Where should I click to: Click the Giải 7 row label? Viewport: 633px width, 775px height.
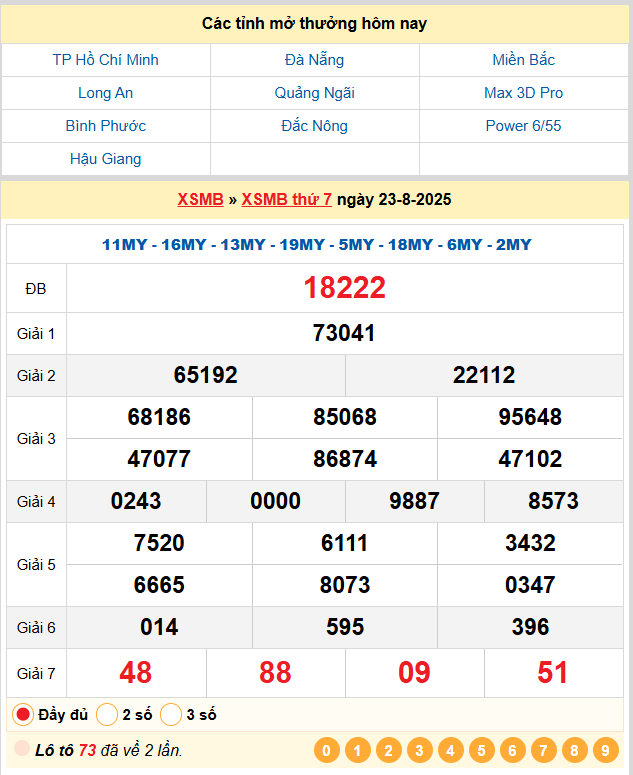click(36, 674)
